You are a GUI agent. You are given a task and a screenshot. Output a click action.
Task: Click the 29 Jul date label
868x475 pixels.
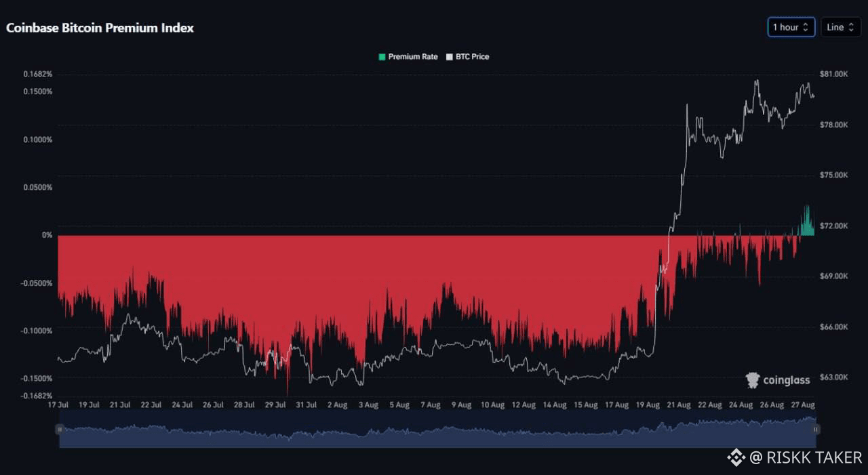(275, 405)
